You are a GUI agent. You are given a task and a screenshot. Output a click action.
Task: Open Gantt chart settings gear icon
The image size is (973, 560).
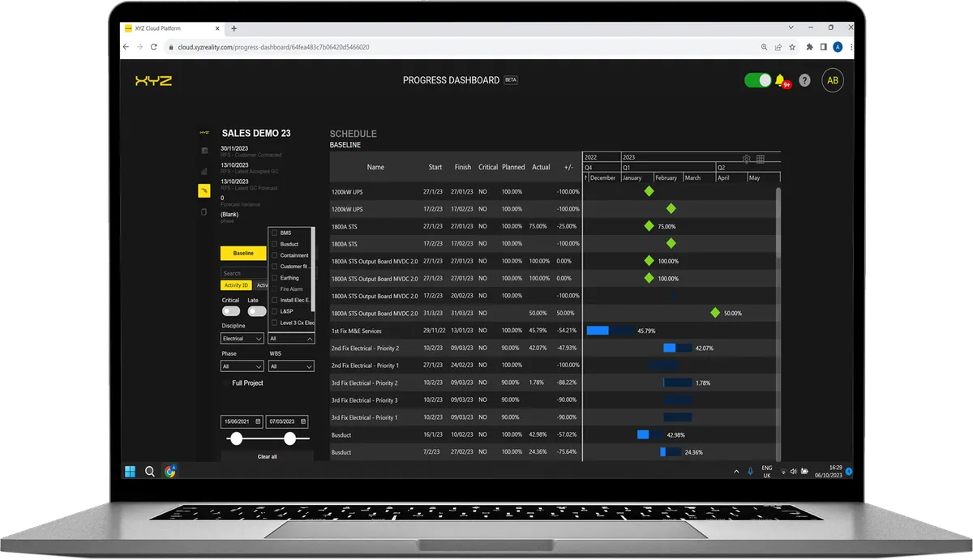(x=747, y=159)
